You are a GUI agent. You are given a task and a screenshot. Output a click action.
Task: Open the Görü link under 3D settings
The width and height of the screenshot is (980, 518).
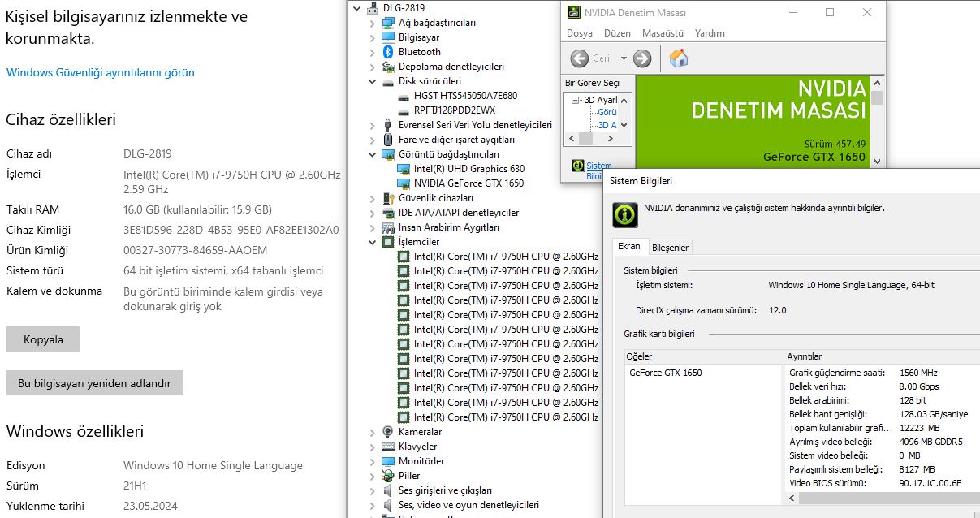tap(607, 112)
